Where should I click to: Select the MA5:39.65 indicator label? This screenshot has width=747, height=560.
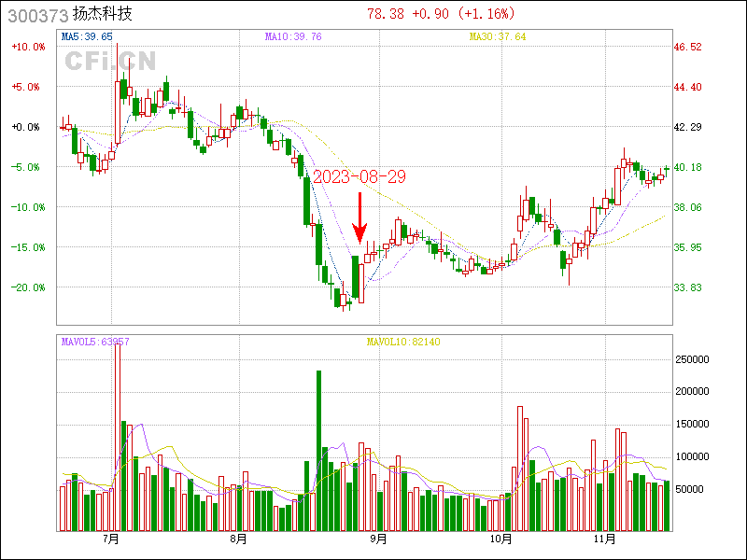87,36
